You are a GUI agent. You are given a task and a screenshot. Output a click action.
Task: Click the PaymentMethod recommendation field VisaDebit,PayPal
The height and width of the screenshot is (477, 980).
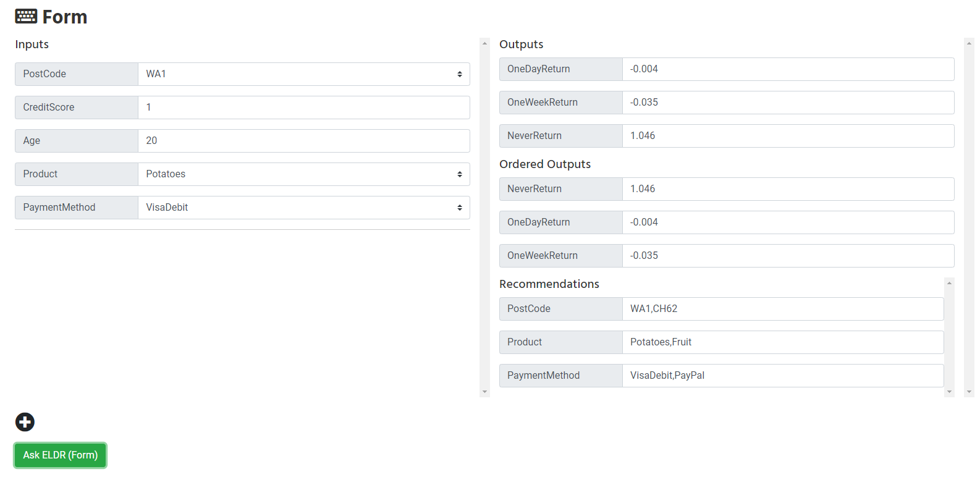point(782,376)
